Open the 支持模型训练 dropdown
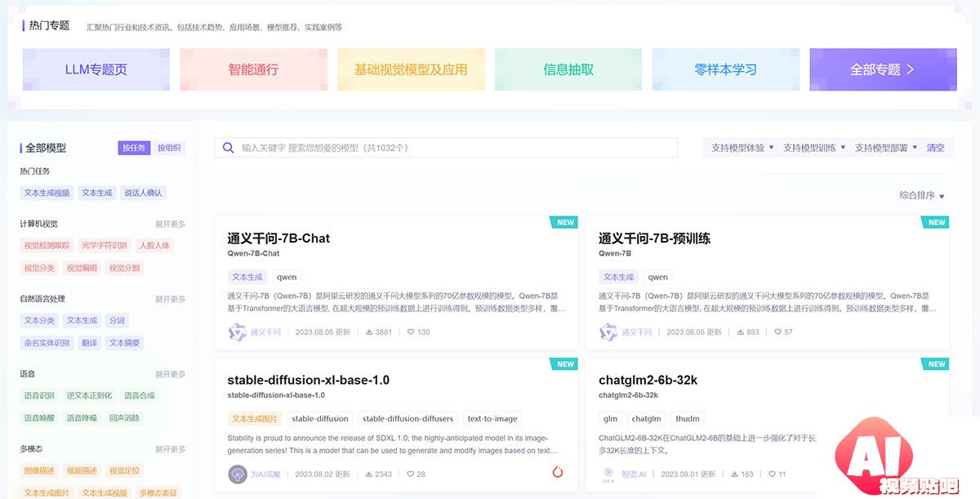Screen dimensions: 980x499 click(814, 148)
